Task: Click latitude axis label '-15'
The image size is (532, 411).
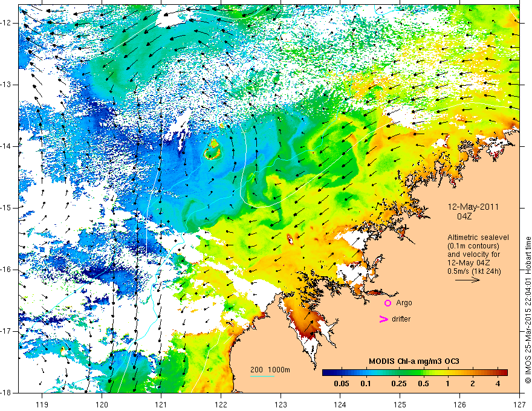Action: pyautogui.click(x=6, y=208)
